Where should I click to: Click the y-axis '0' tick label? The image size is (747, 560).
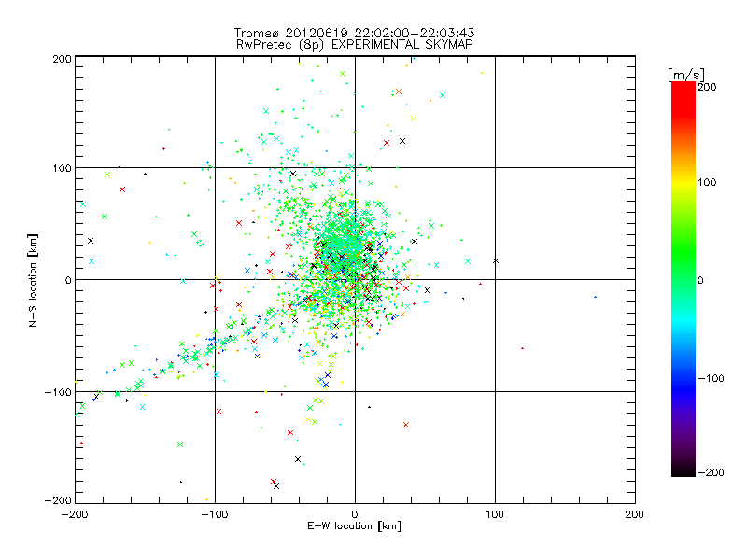(68, 280)
